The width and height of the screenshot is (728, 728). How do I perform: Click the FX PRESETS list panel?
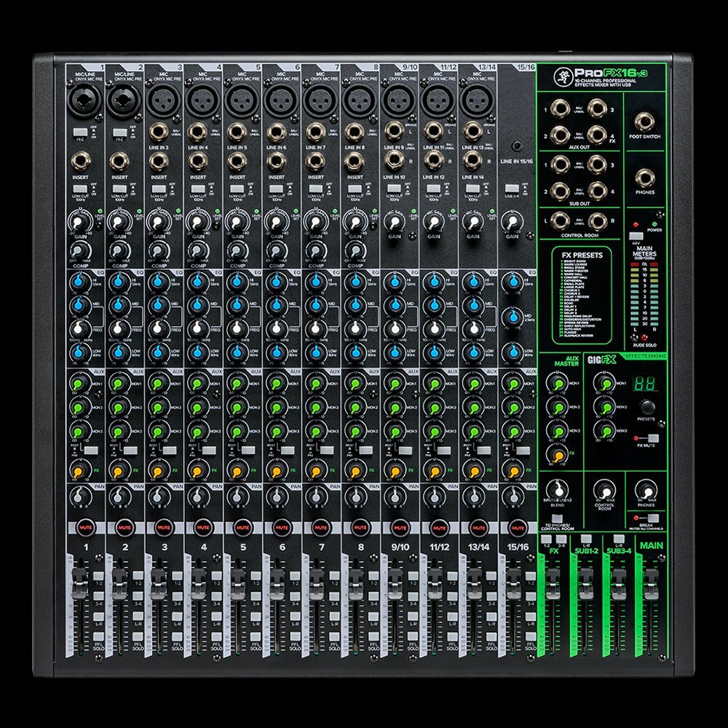pyautogui.click(x=581, y=295)
